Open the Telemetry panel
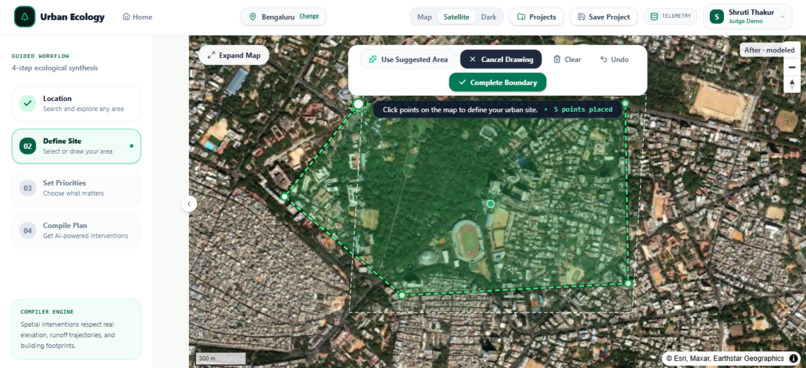 pos(670,16)
